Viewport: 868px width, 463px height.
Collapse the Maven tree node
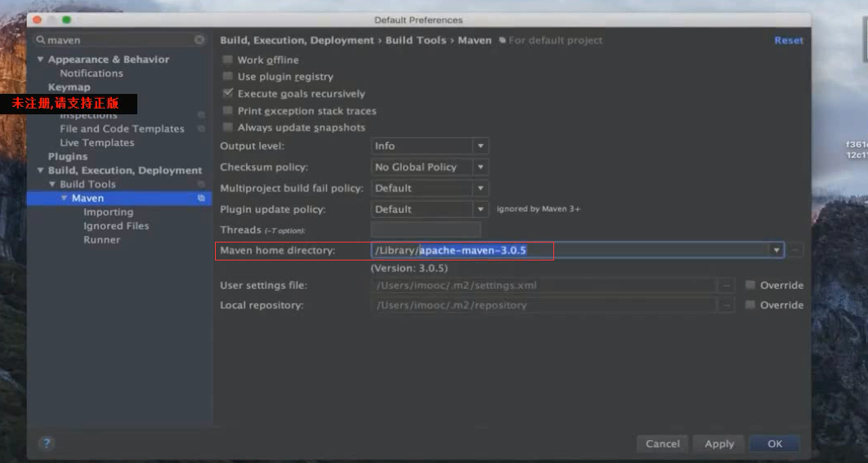tap(65, 198)
